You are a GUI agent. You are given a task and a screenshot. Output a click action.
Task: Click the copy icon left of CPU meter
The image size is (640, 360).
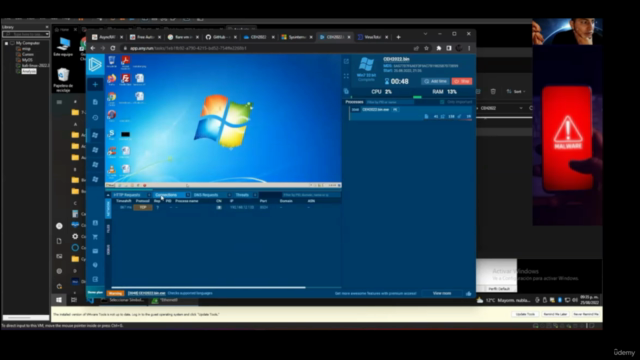pos(346,91)
